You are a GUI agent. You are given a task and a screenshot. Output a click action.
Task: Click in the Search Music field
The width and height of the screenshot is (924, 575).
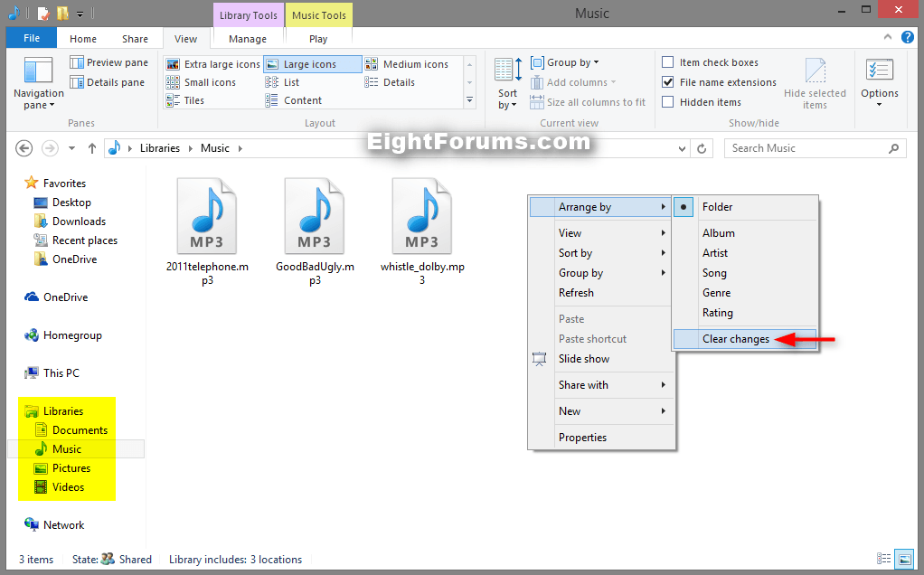coord(805,148)
